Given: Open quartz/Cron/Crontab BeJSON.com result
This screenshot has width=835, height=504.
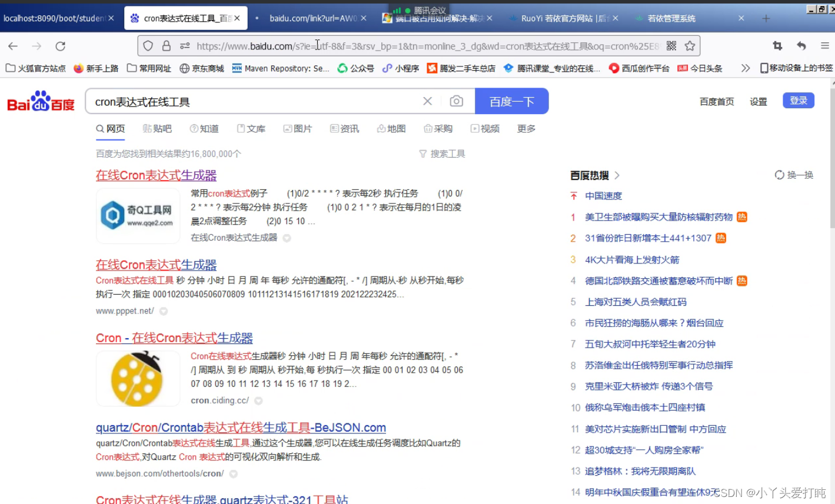Looking at the screenshot, I should [241, 428].
